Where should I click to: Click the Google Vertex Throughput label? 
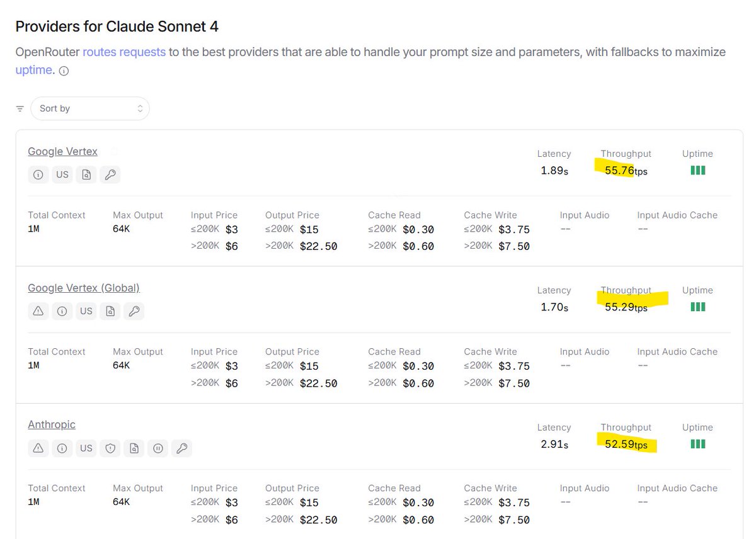click(626, 154)
